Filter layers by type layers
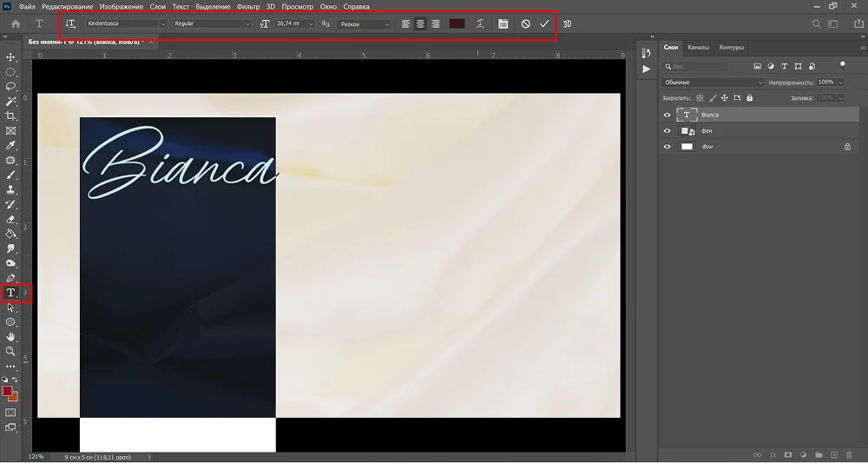Screen dimensions: 868x463 pos(784,67)
